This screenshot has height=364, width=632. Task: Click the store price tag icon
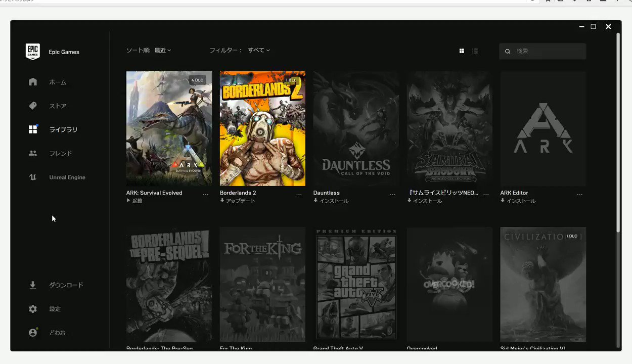point(33,106)
